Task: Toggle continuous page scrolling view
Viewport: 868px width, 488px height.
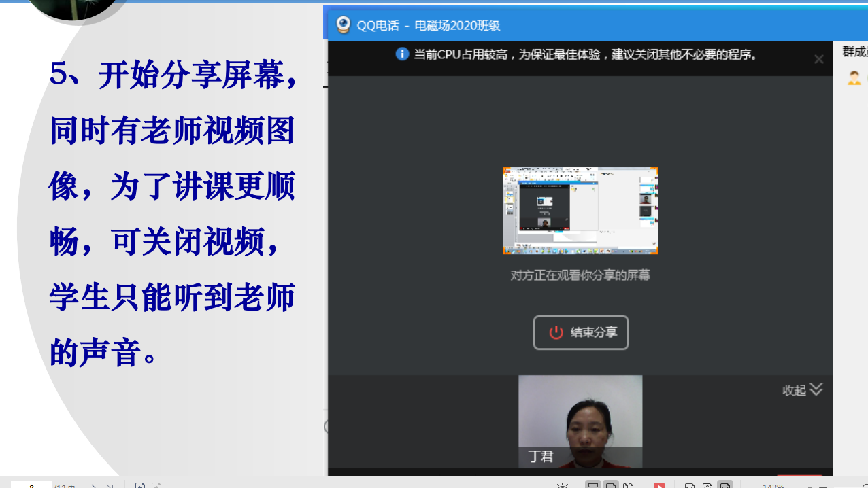Action: (611, 486)
